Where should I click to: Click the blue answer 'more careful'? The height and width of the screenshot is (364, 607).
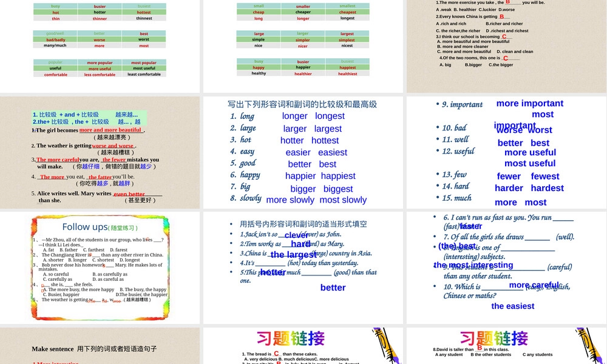point(534,285)
